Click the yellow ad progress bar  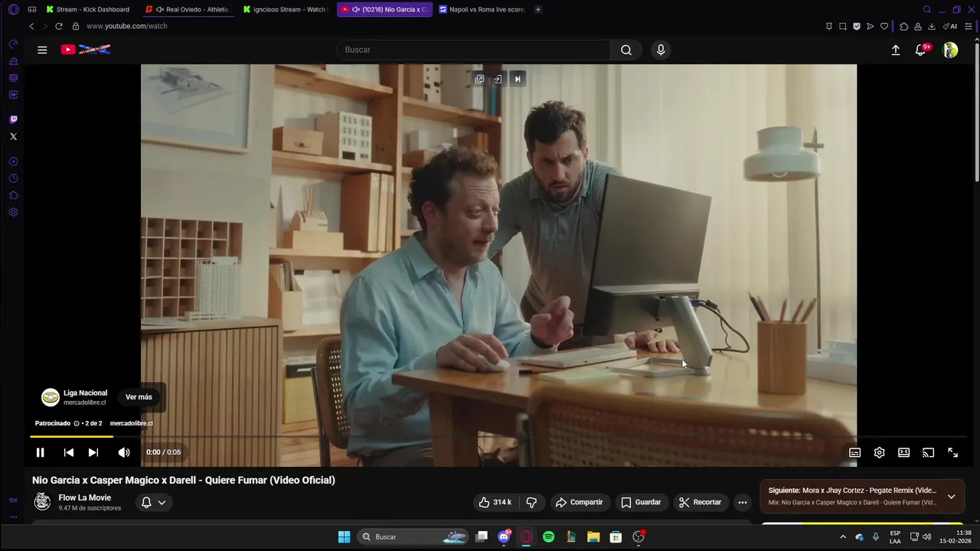[72, 436]
